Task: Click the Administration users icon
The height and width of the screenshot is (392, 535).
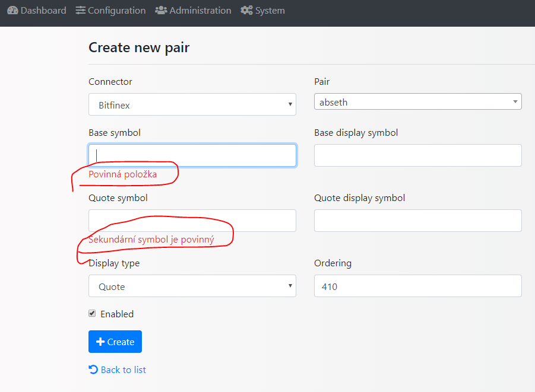Action: tap(161, 10)
